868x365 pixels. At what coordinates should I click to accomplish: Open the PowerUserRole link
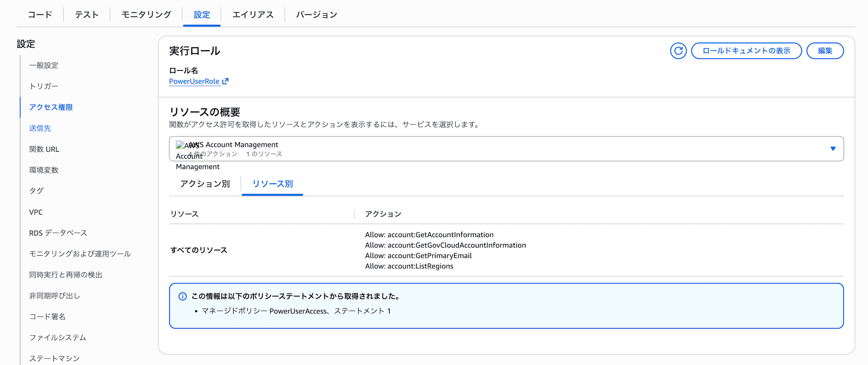pyautogui.click(x=194, y=81)
